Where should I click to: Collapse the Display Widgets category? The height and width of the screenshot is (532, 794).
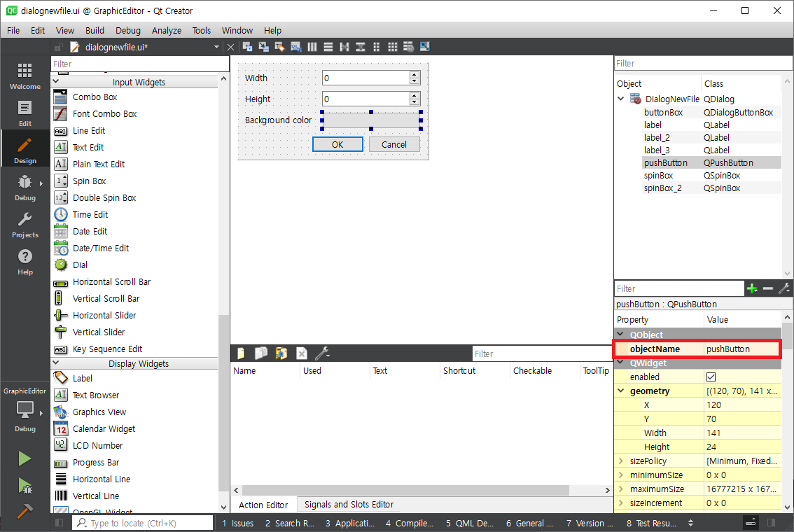coord(56,363)
